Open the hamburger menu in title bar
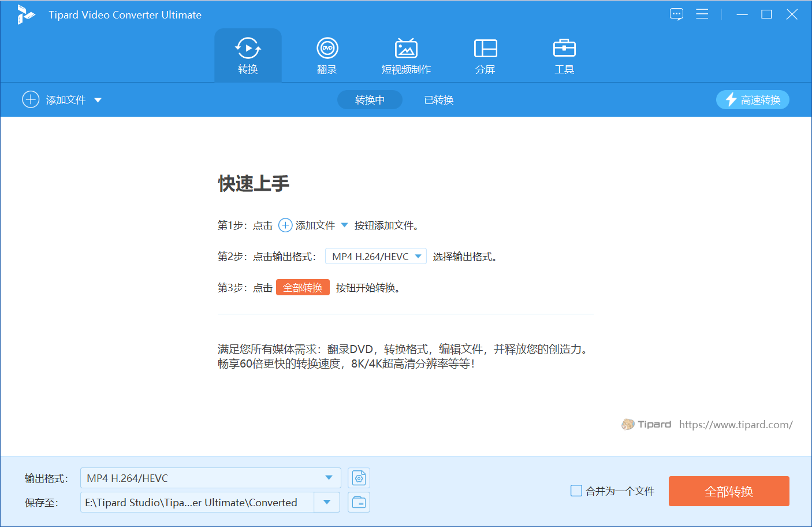 pyautogui.click(x=702, y=14)
